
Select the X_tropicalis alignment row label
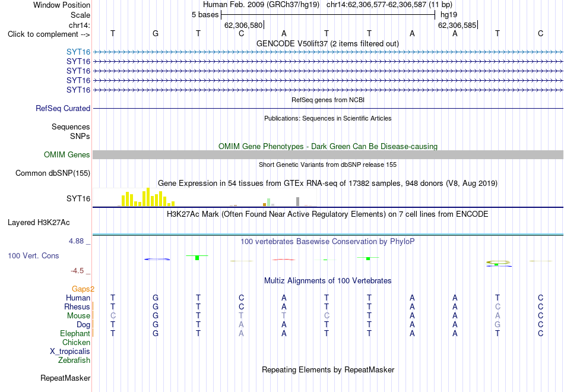coord(70,352)
